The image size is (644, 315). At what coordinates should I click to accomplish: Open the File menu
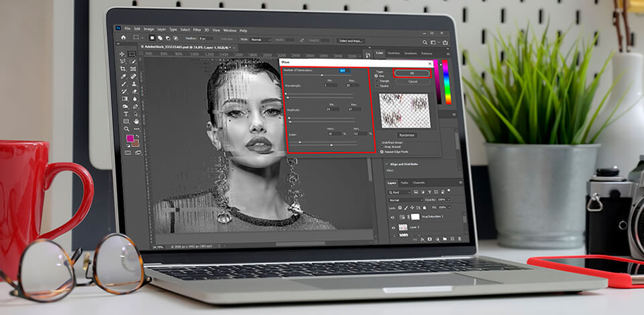coord(127,29)
